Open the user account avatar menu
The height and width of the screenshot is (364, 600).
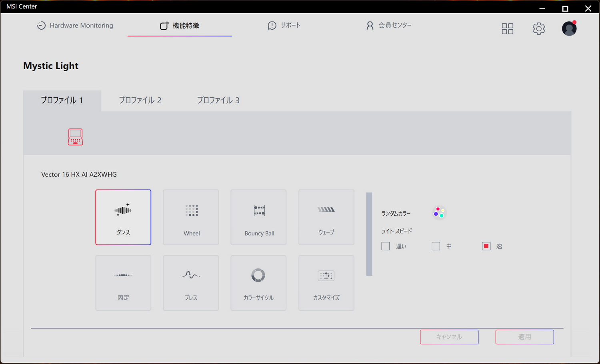coord(569,28)
